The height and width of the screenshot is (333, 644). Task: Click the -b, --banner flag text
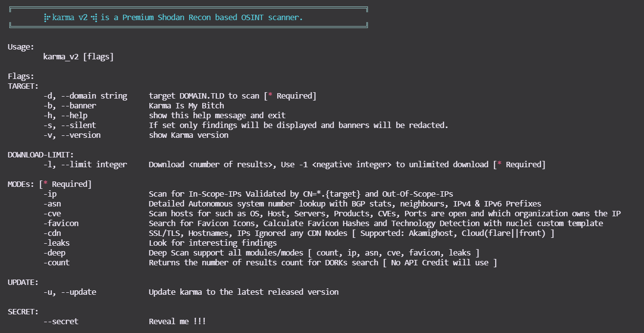(x=70, y=106)
